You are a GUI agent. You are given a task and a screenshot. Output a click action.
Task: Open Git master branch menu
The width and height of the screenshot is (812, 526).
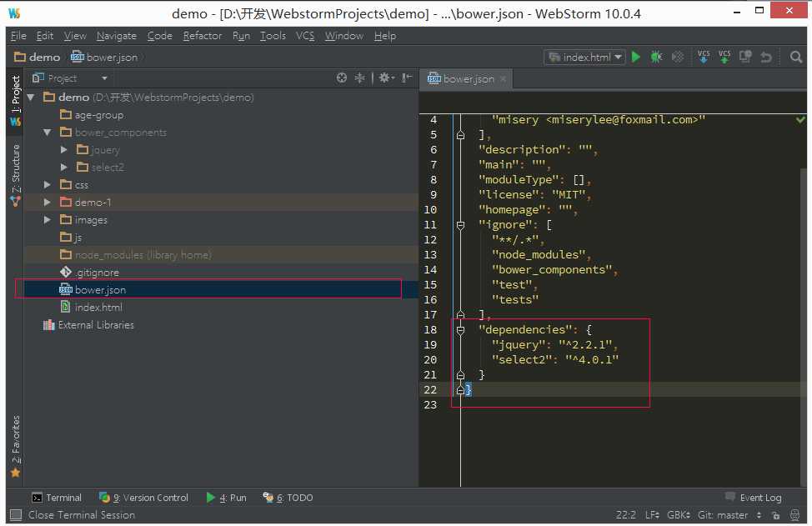[x=729, y=515]
